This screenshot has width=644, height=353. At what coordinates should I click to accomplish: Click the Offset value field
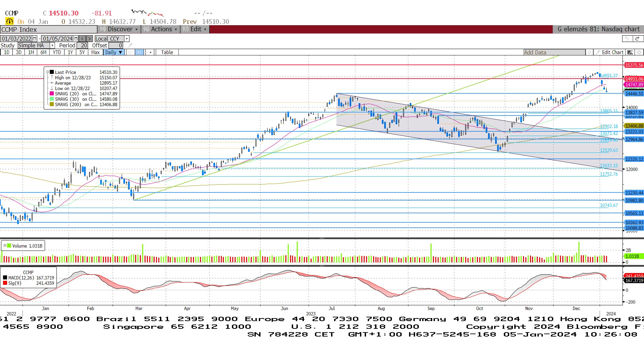coord(116,45)
